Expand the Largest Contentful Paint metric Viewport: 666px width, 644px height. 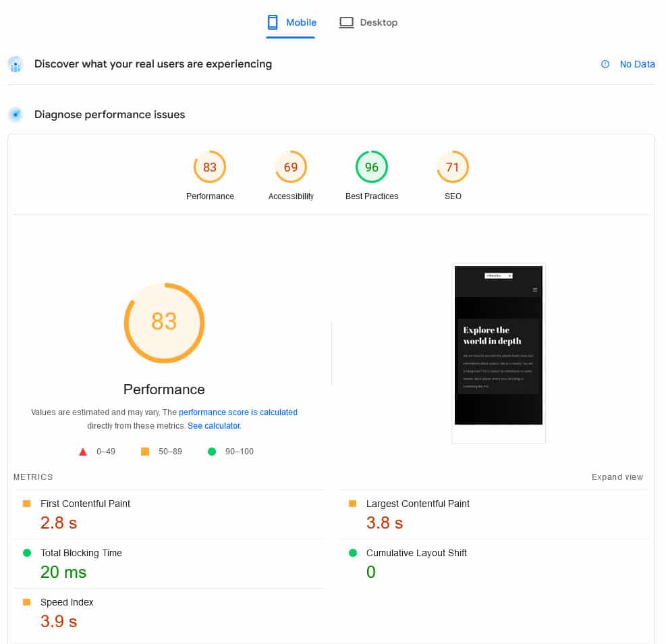point(417,504)
